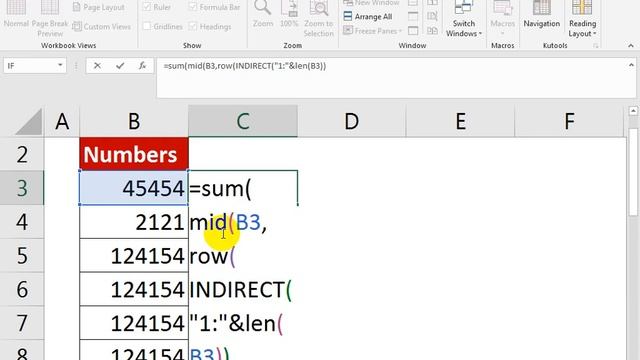The width and height of the screenshot is (640, 360).
Task: Click the Numbers header cell
Action: 134,154
